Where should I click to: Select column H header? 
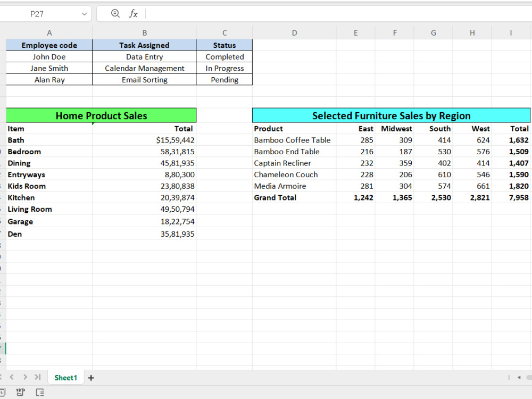[472, 33]
